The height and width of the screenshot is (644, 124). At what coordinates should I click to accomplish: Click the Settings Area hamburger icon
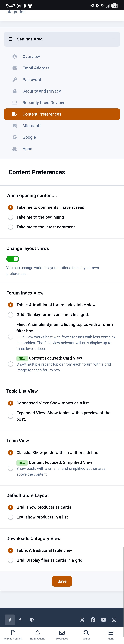tap(10, 39)
